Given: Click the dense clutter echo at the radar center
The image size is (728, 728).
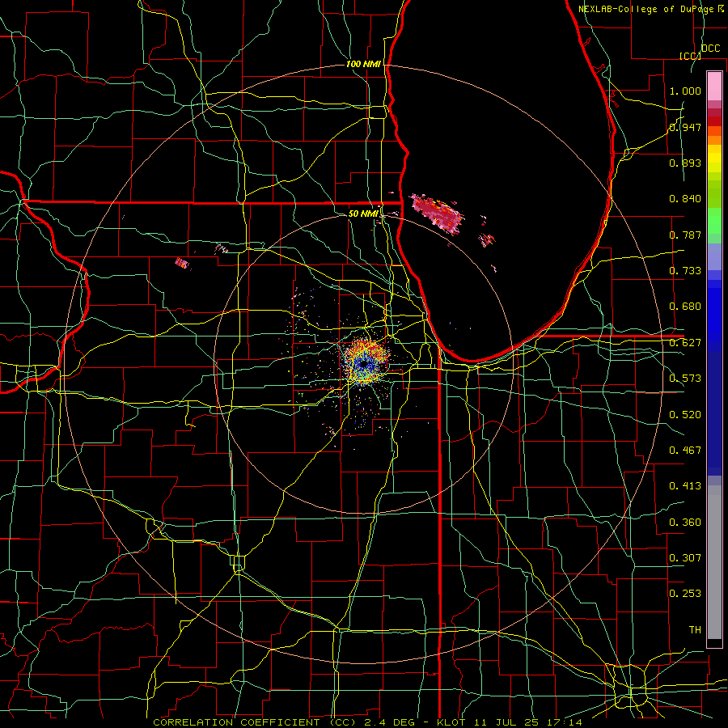Looking at the screenshot, I should pos(365,363).
